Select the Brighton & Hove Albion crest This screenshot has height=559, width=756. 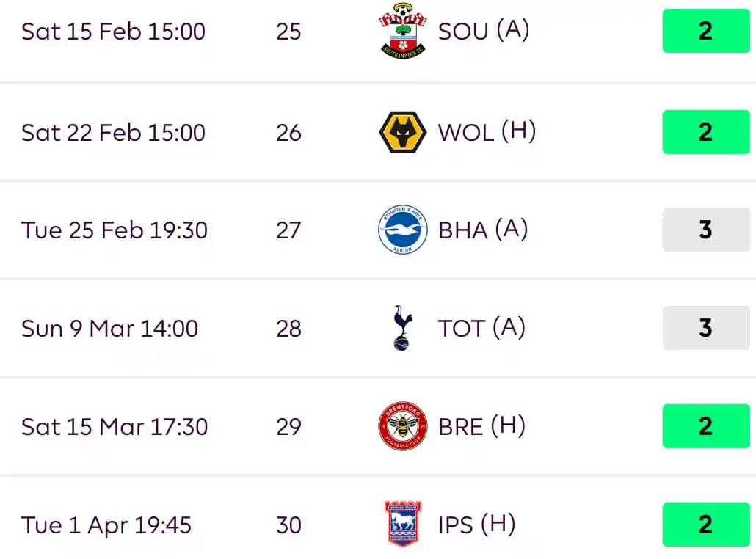(403, 230)
